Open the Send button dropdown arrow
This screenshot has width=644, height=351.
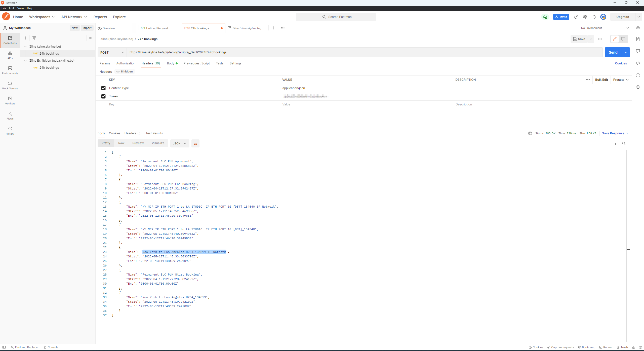(x=626, y=52)
